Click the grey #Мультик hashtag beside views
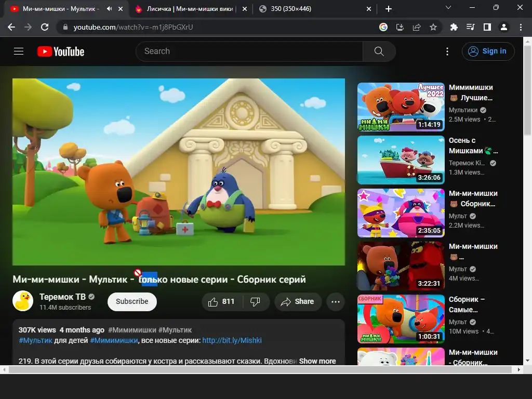Viewport: 532px width, 399px height. (175, 330)
